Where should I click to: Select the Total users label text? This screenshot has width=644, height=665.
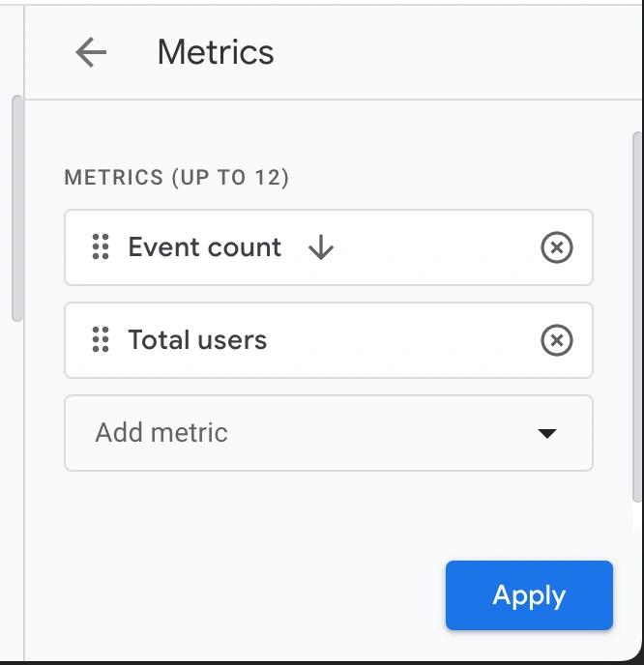(x=197, y=339)
